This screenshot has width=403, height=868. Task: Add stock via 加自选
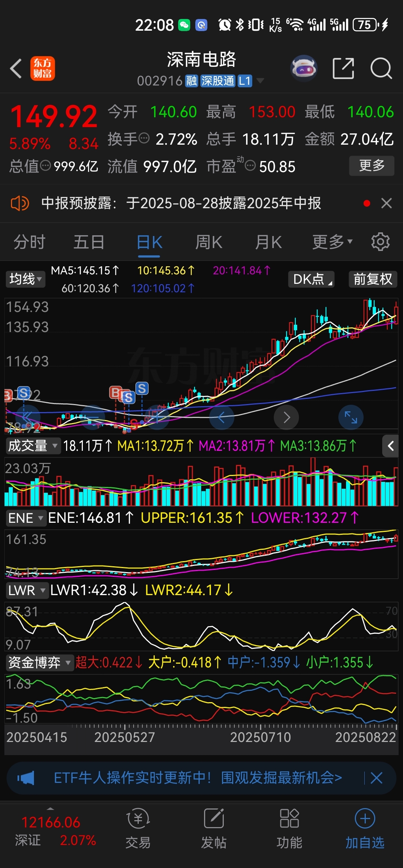click(365, 828)
